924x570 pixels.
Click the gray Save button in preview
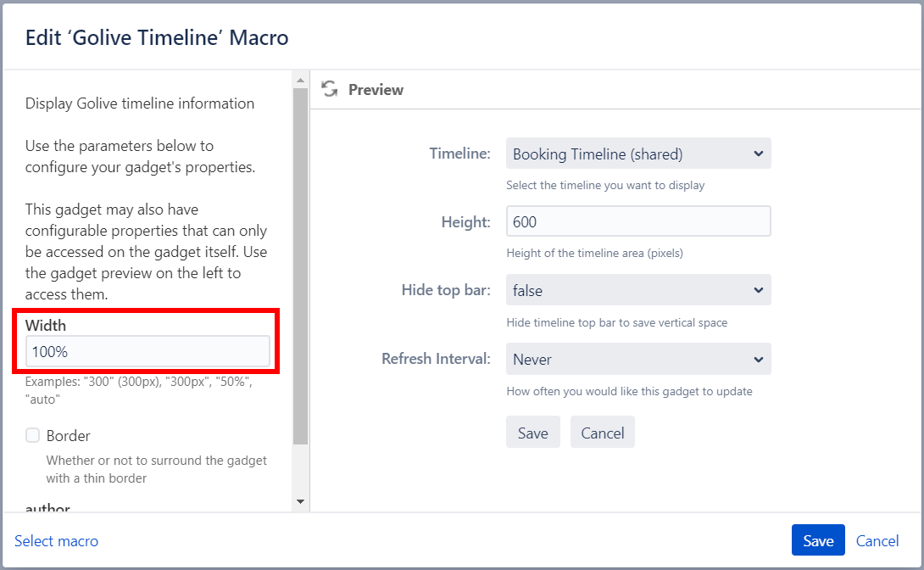click(532, 433)
